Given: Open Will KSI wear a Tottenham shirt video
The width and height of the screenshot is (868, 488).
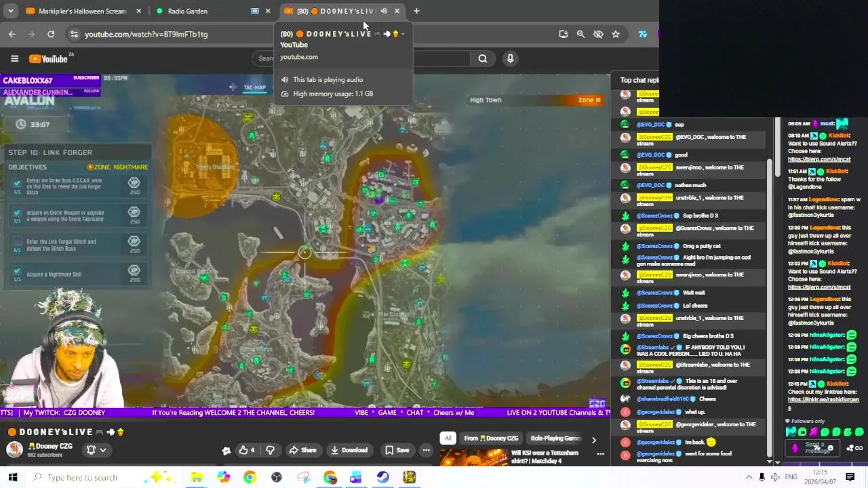Looking at the screenshot, I should coord(545,457).
